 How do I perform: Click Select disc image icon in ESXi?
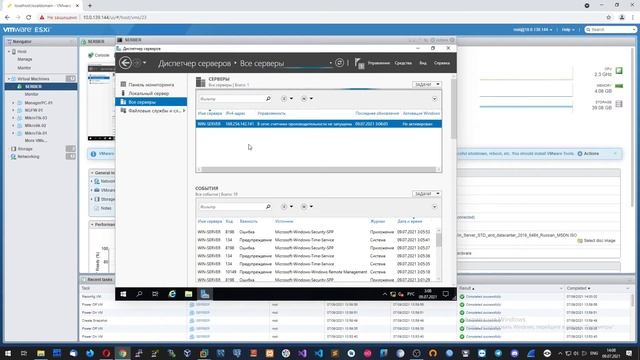(x=580, y=241)
